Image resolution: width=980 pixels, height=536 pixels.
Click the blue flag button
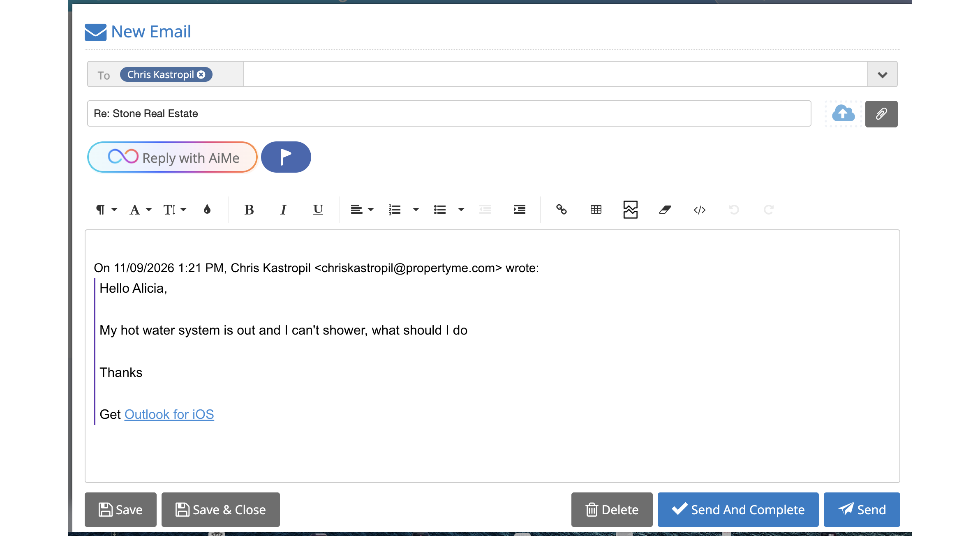286,157
